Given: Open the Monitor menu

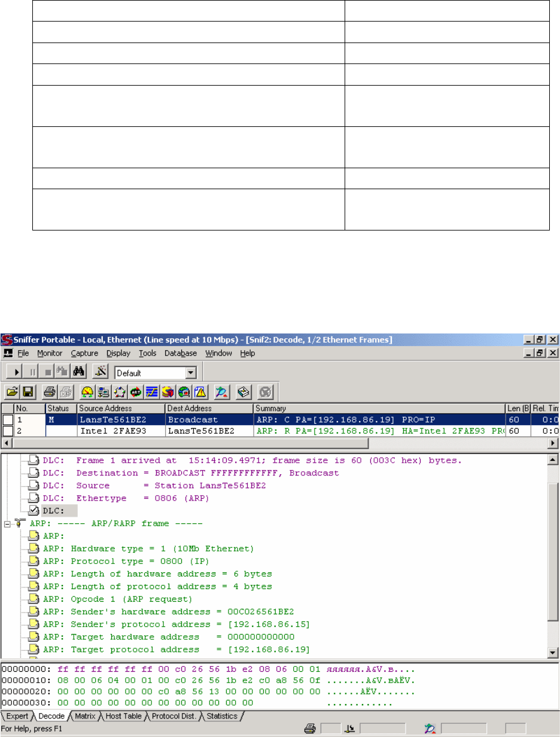Looking at the screenshot, I should click(50, 353).
